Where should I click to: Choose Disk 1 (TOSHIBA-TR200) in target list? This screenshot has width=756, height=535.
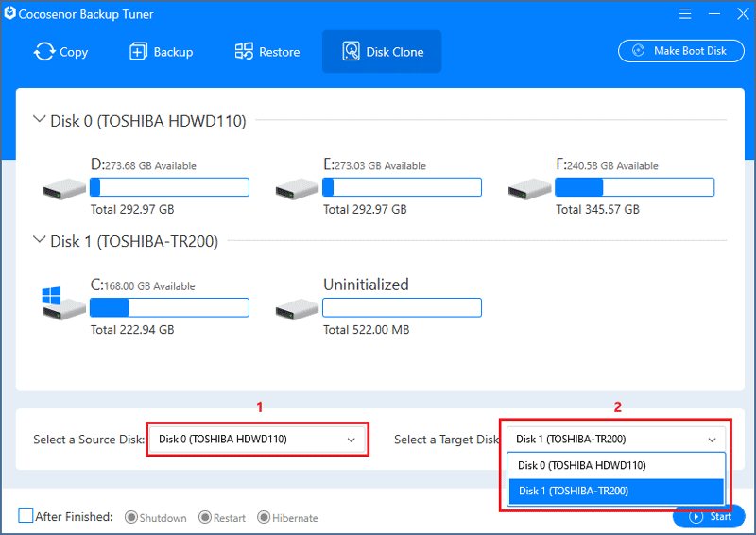tap(616, 492)
